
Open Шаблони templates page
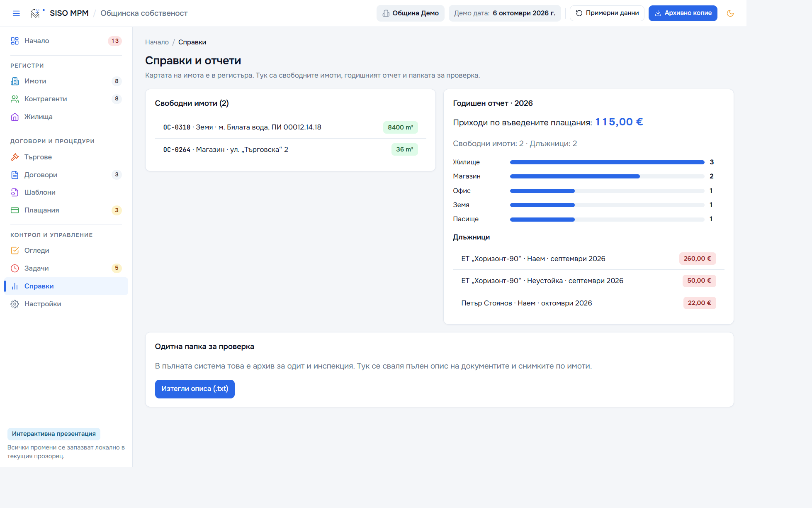click(x=66, y=192)
